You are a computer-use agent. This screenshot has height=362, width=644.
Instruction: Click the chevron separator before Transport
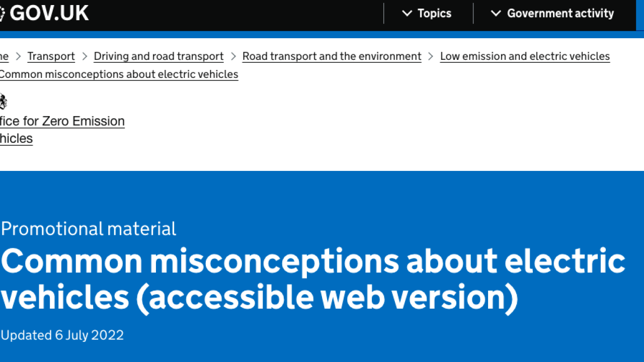tap(18, 56)
